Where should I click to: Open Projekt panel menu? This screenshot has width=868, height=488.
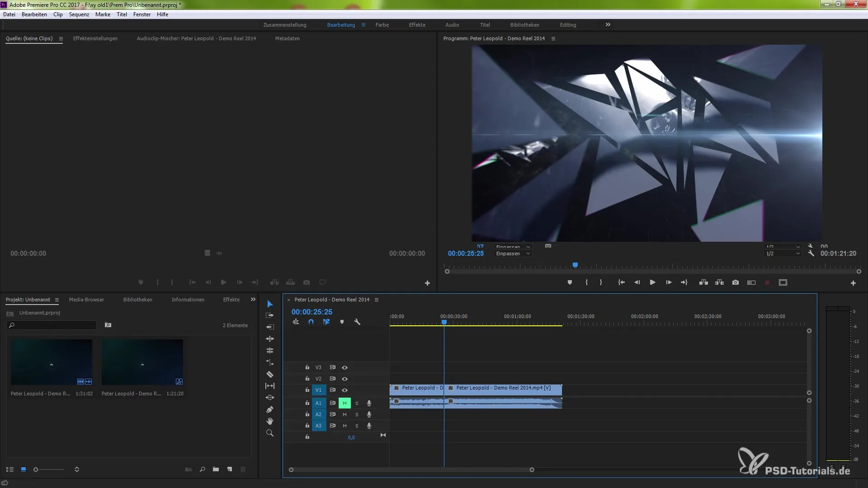click(57, 300)
